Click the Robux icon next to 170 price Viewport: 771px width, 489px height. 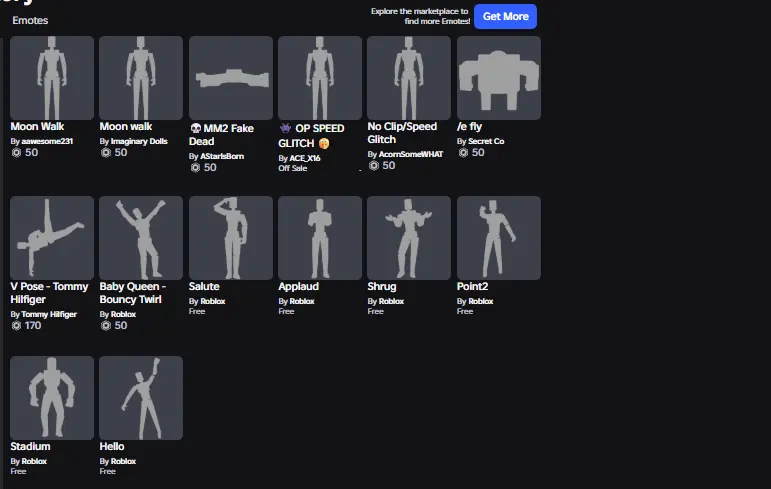pyautogui.click(x=16, y=325)
